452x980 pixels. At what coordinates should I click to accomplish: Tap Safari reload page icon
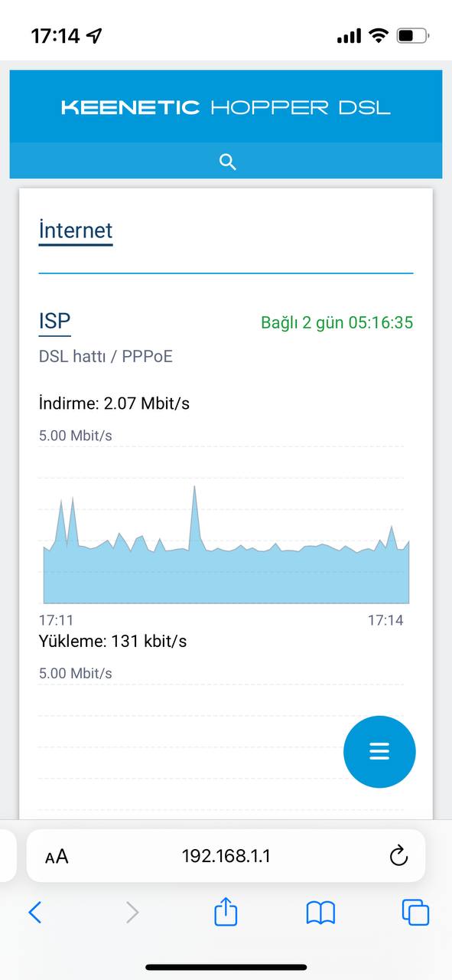coord(398,856)
